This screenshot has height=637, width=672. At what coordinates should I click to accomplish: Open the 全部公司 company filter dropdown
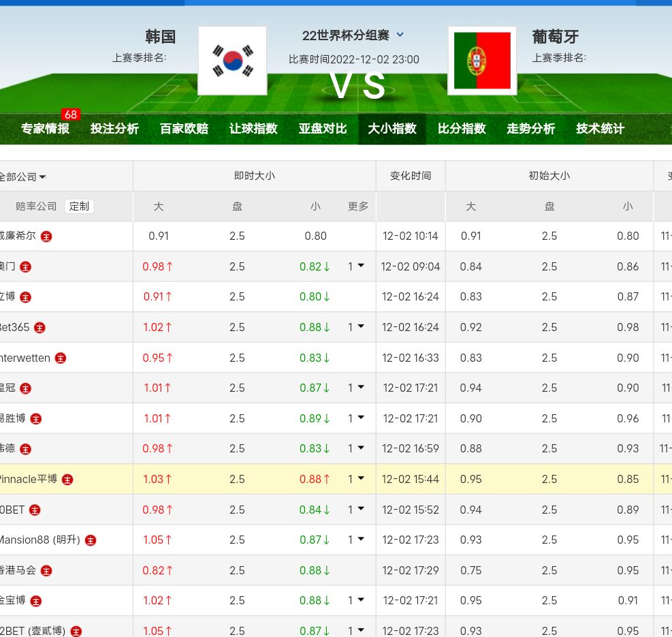pyautogui.click(x=22, y=177)
